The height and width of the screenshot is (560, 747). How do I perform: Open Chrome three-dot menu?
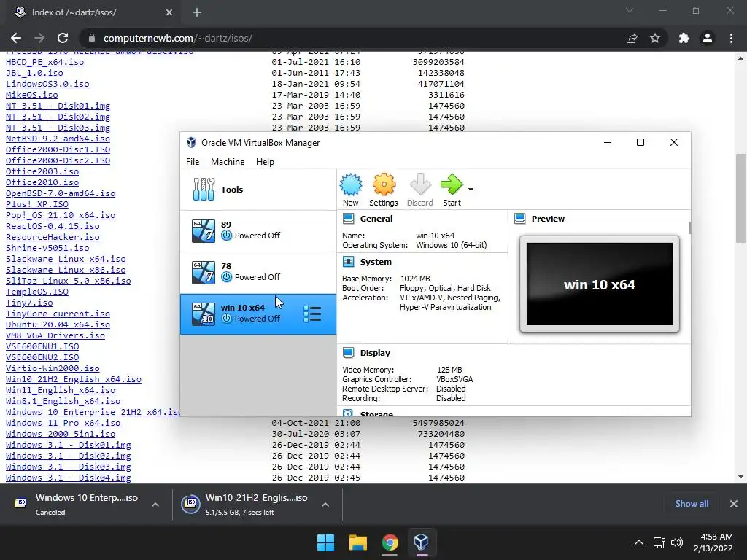tap(731, 38)
